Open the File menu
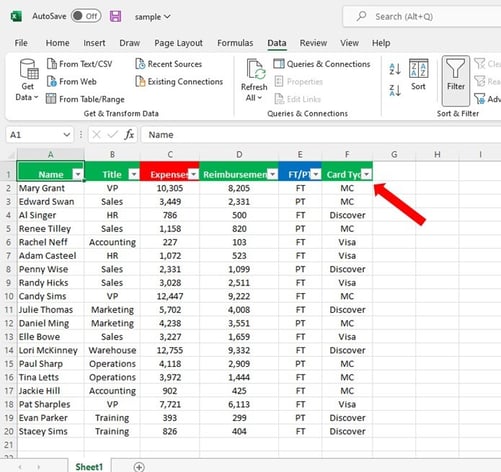This screenshot has width=501, height=472. [21, 43]
